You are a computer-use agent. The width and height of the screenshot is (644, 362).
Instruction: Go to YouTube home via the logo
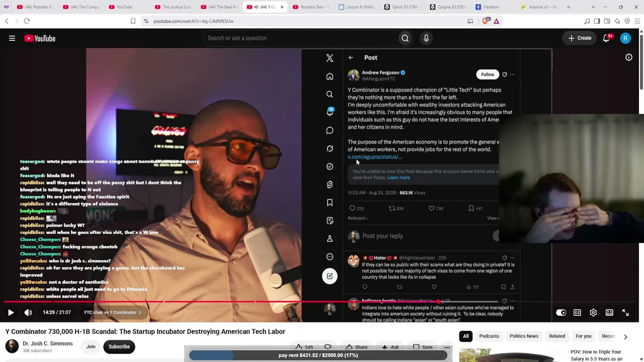[40, 38]
